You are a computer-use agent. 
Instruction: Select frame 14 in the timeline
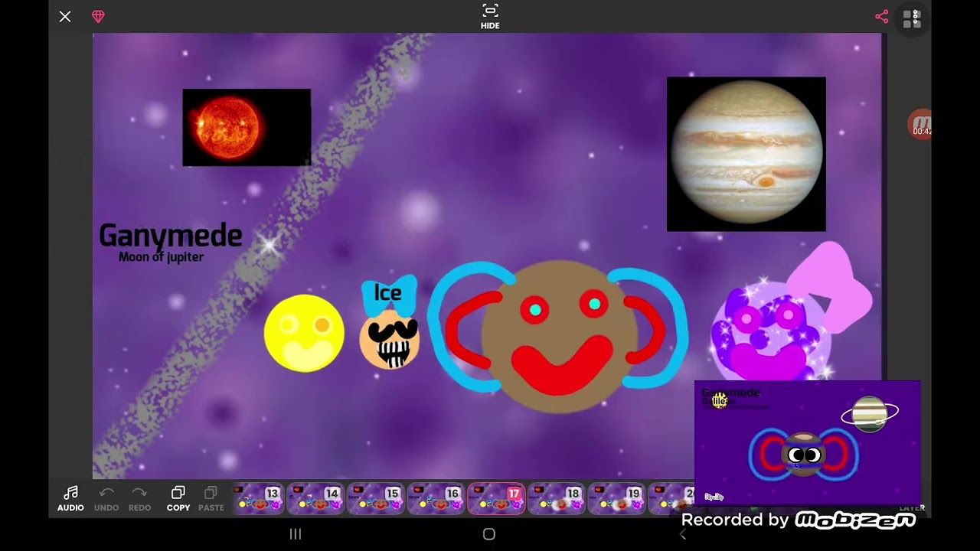[316, 497]
